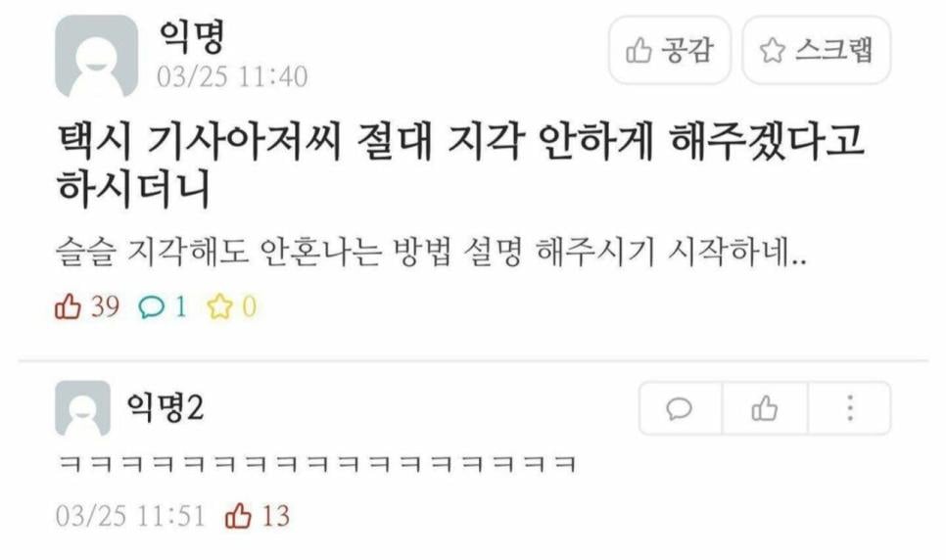Reply to 익명2 with the speech bubble icon
The height and width of the screenshot is (560, 946).
click(x=680, y=408)
